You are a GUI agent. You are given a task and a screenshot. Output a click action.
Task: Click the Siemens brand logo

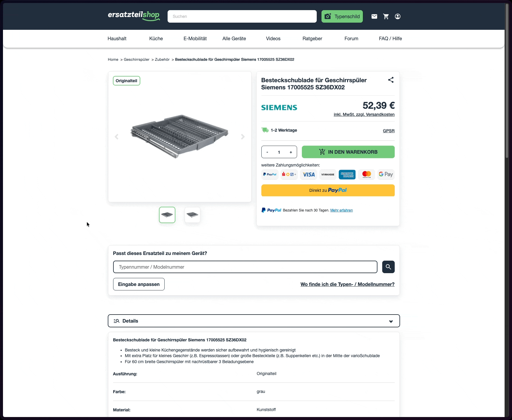[279, 108]
